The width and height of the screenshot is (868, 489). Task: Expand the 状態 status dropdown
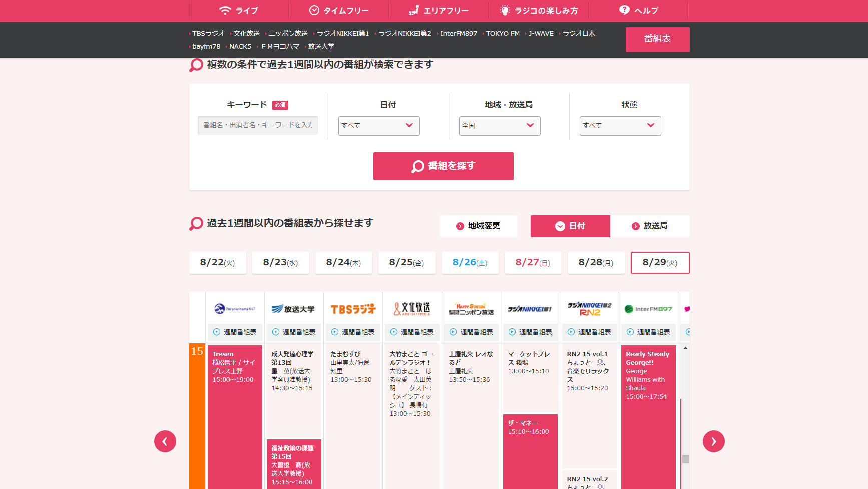620,126
